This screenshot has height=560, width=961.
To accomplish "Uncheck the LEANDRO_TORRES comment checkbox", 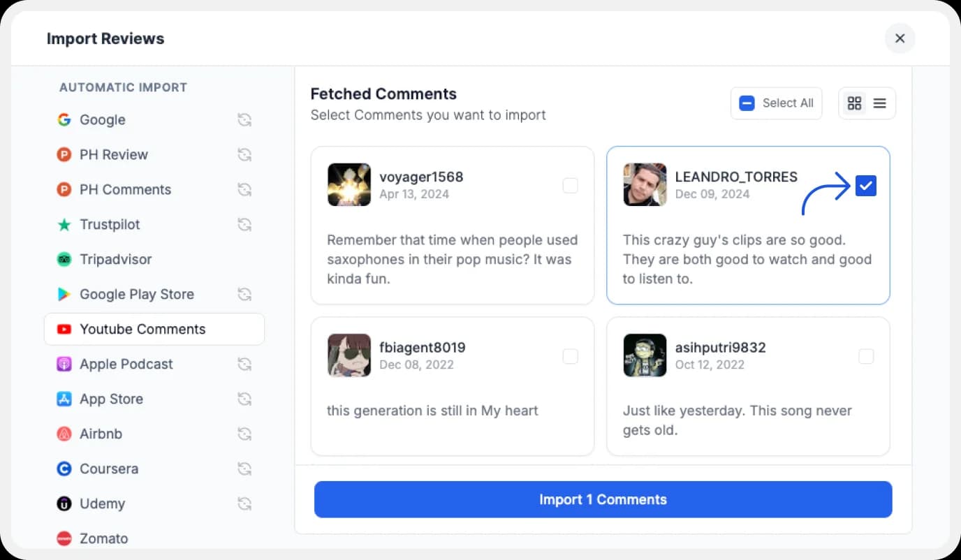I will coord(866,185).
